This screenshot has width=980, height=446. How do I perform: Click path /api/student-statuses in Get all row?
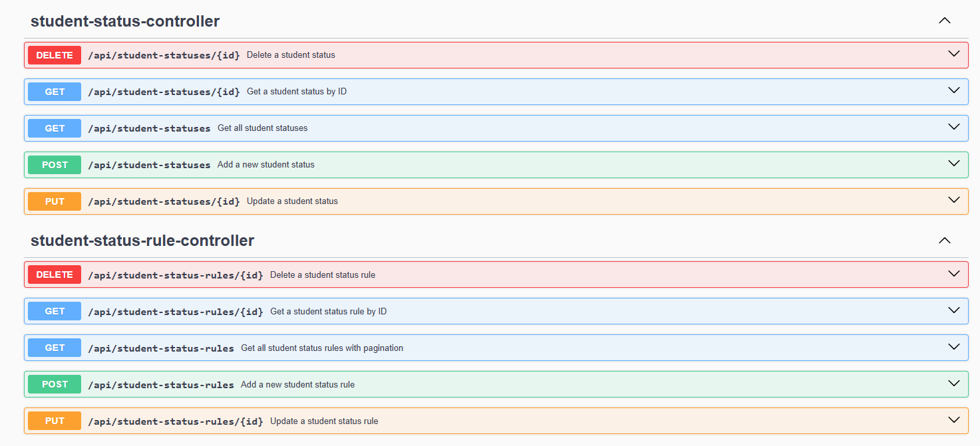point(149,128)
